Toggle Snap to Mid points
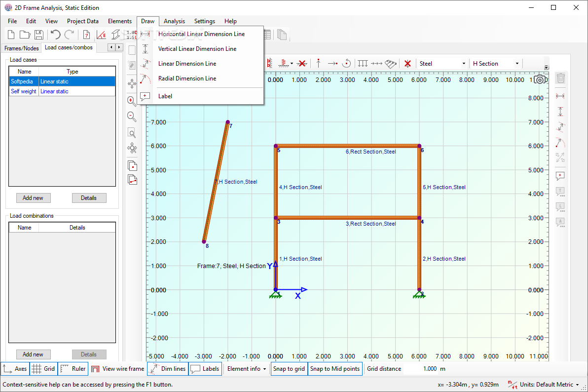The height and width of the screenshot is (392, 588). coord(335,369)
